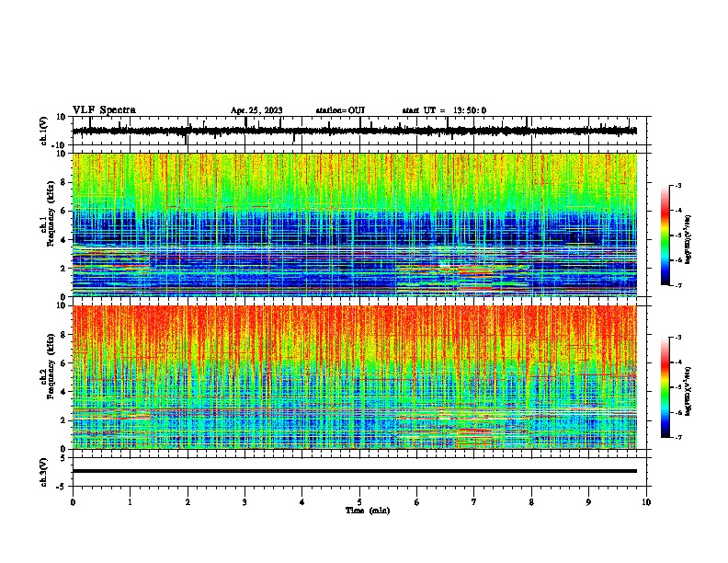
Task: Click time axis tick label "6"
Action: tap(417, 502)
